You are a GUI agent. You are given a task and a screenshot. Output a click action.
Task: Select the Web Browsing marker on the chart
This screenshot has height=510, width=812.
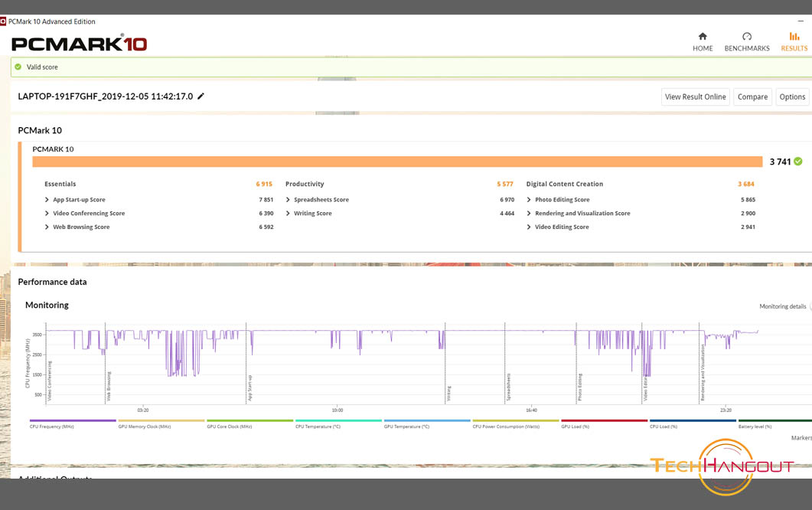click(109, 386)
